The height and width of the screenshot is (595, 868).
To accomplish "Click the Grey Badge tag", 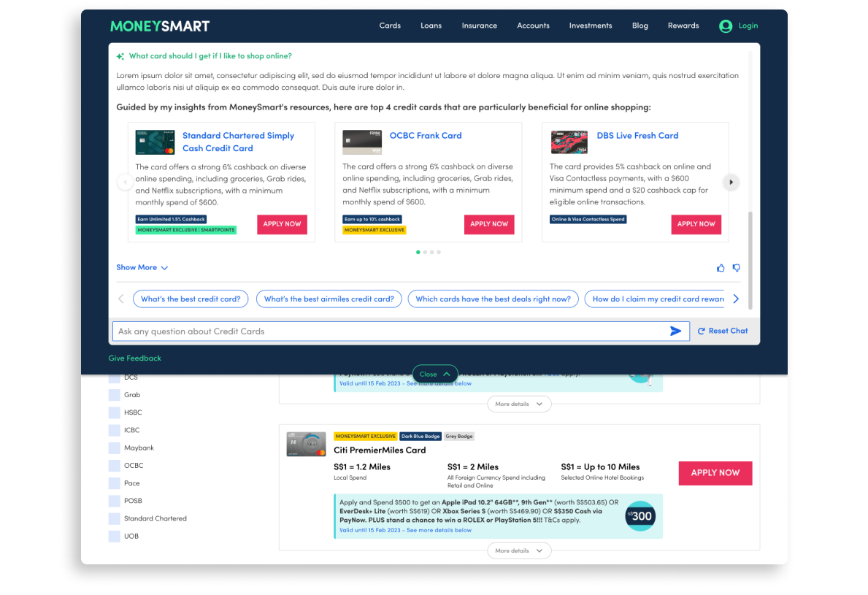I will (x=459, y=437).
